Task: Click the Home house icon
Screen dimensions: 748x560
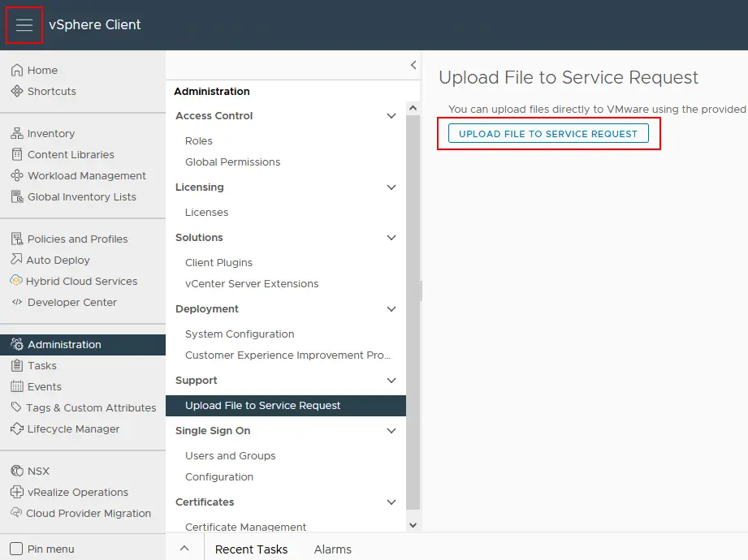Action: pyautogui.click(x=17, y=70)
